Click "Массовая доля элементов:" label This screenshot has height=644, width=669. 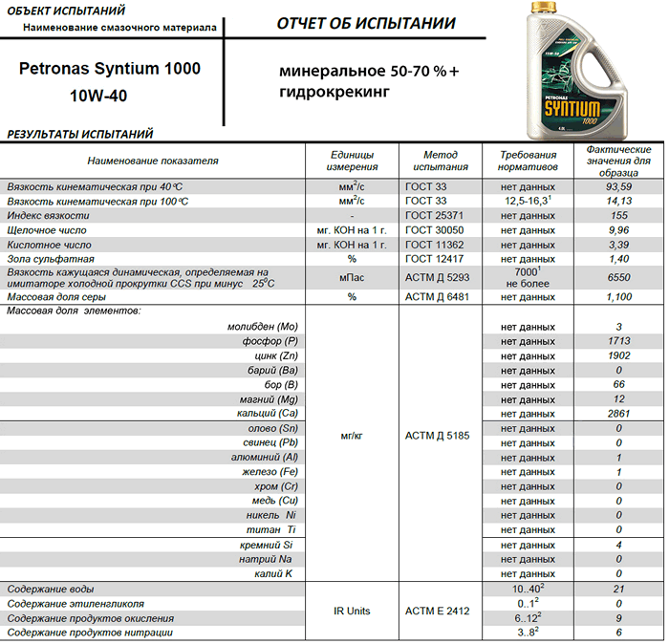point(74,311)
